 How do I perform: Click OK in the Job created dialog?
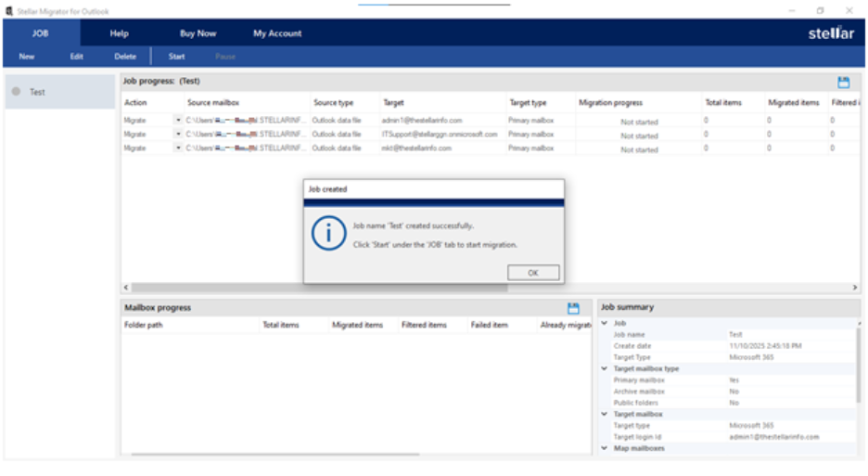click(533, 273)
